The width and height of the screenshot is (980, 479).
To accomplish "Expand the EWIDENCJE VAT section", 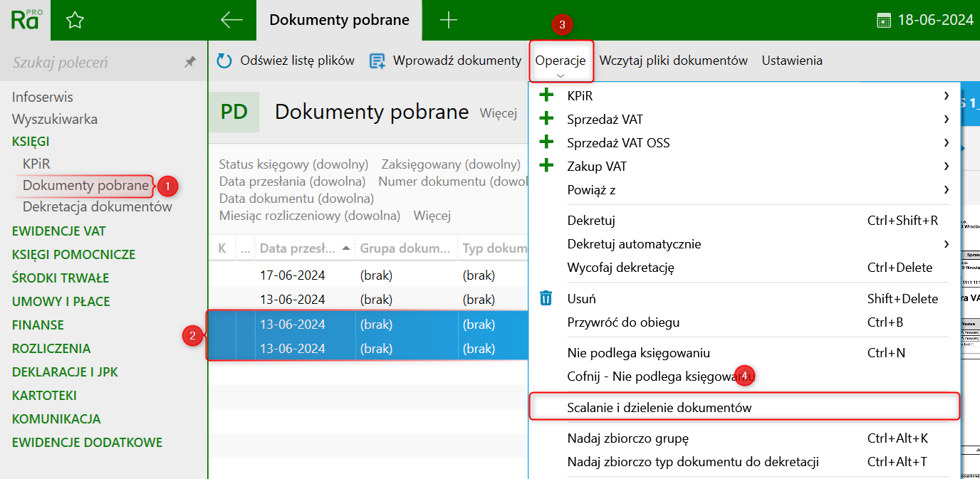I will pos(59,231).
